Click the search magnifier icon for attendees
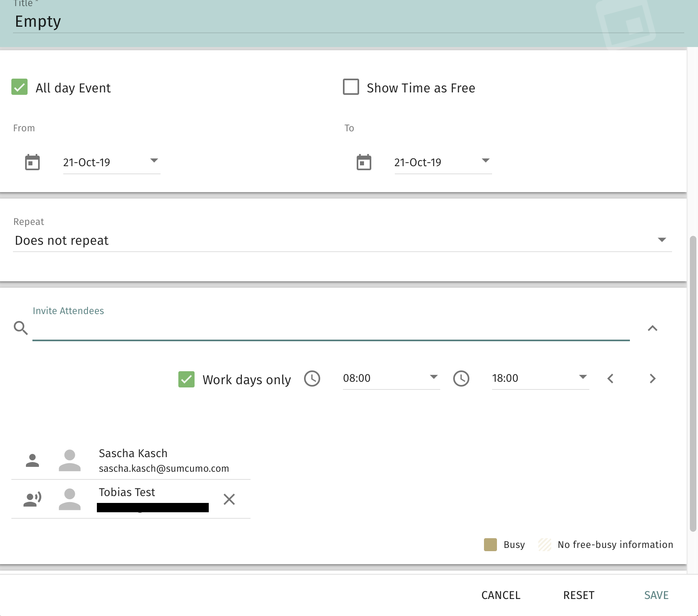698x616 pixels. click(21, 328)
